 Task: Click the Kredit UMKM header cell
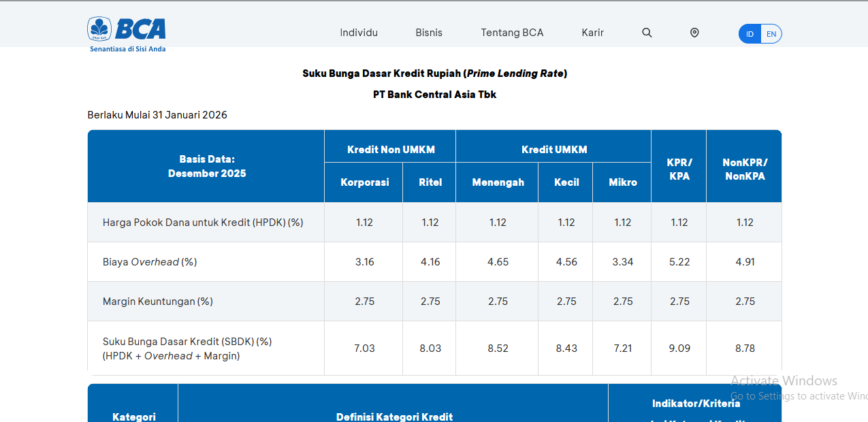(553, 149)
